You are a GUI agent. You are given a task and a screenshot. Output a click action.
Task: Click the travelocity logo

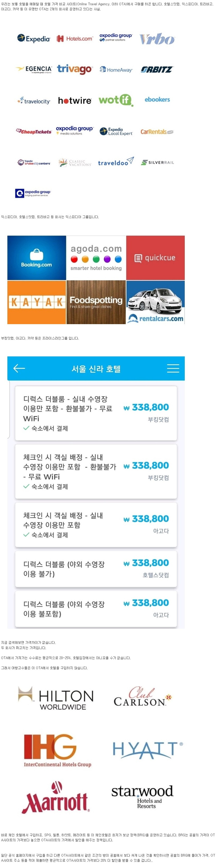(34, 101)
